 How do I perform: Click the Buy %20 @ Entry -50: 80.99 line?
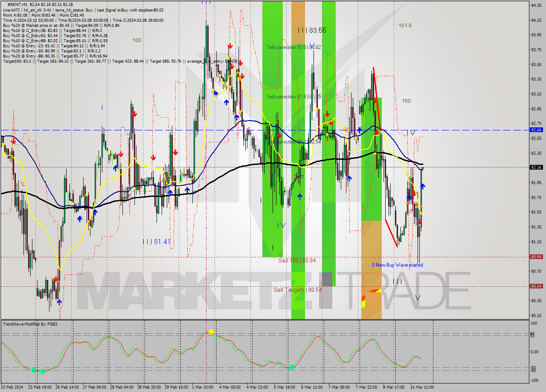click(x=51, y=51)
